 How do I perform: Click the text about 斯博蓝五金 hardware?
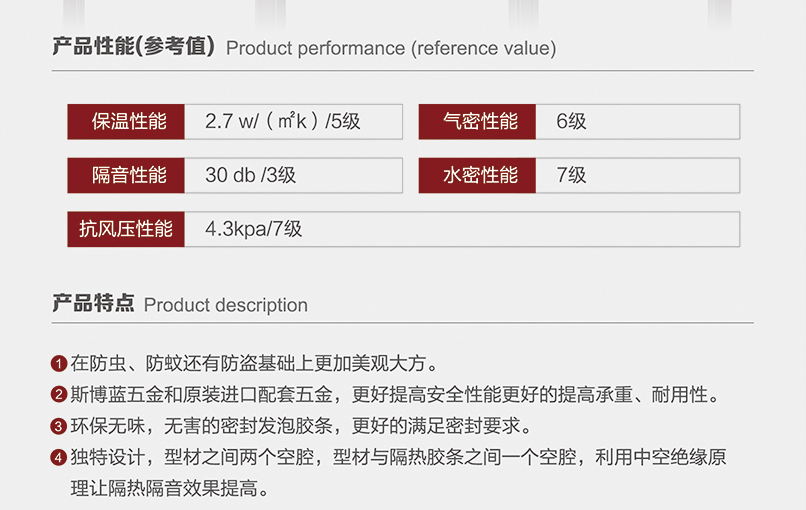coord(395,395)
